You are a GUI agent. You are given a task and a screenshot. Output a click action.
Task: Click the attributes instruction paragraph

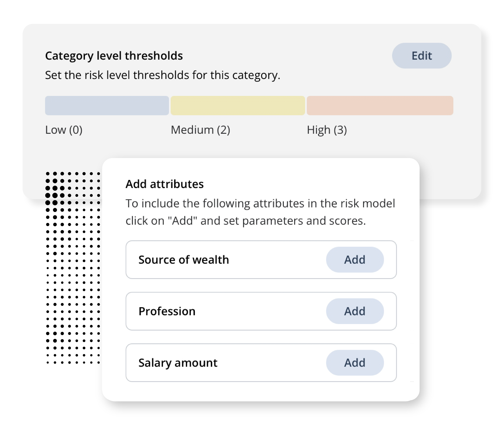[260, 212]
